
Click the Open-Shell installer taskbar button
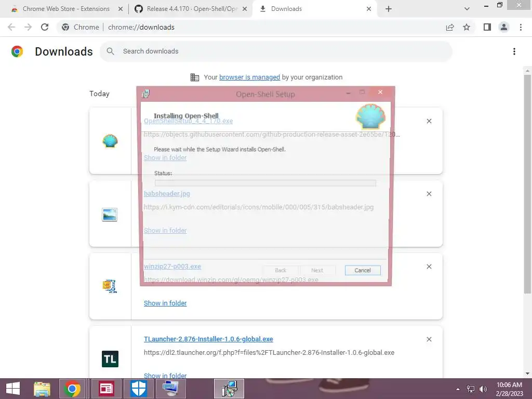[x=229, y=389]
